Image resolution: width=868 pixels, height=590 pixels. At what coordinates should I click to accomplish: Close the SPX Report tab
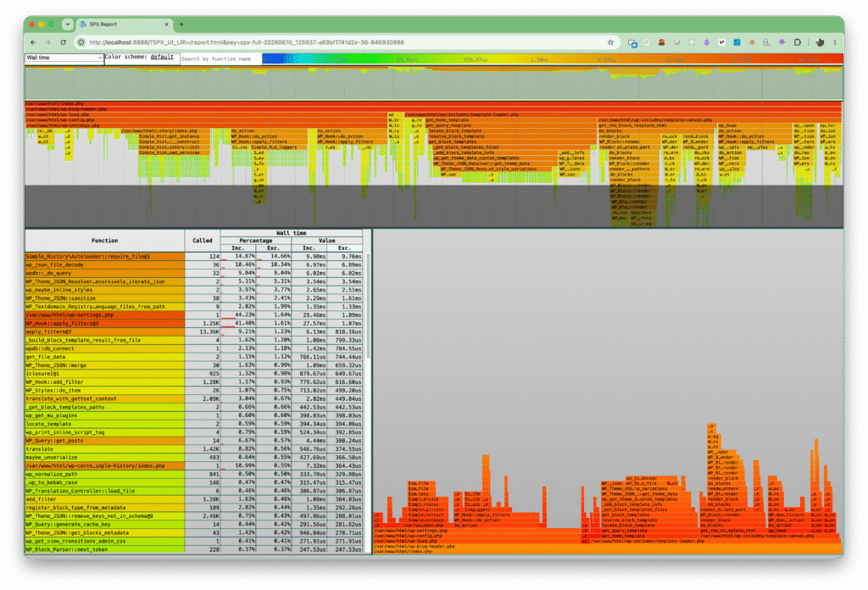[x=167, y=25]
